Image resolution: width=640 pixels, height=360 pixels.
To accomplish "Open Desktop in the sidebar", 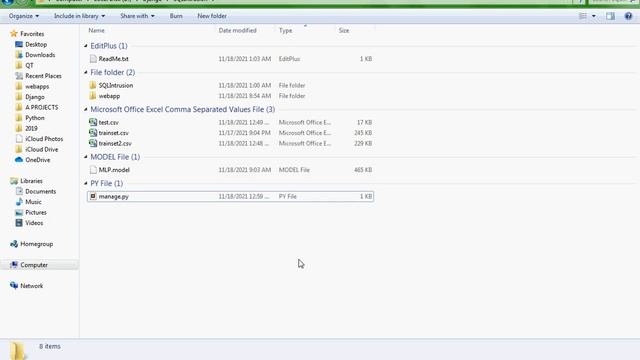I will (36, 44).
